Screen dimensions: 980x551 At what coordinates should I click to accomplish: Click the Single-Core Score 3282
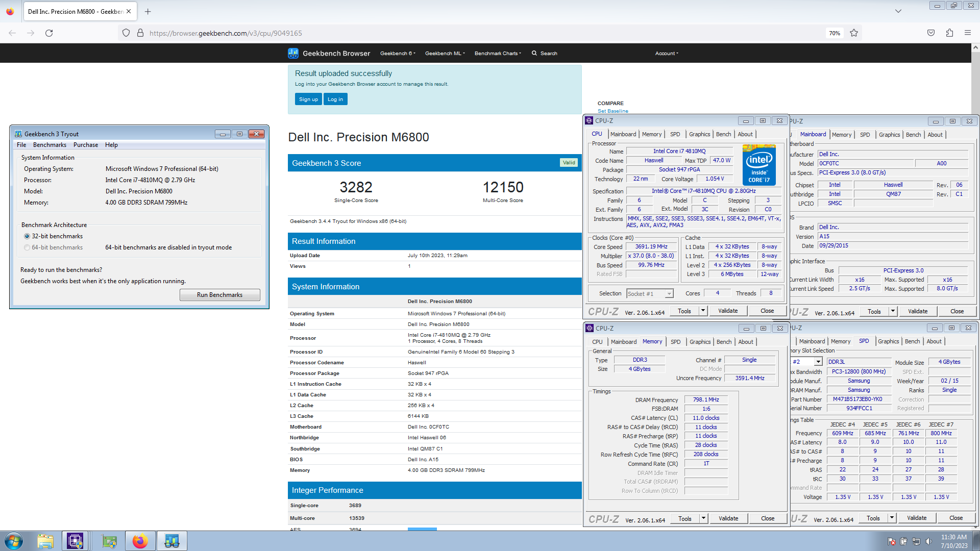pos(356,187)
